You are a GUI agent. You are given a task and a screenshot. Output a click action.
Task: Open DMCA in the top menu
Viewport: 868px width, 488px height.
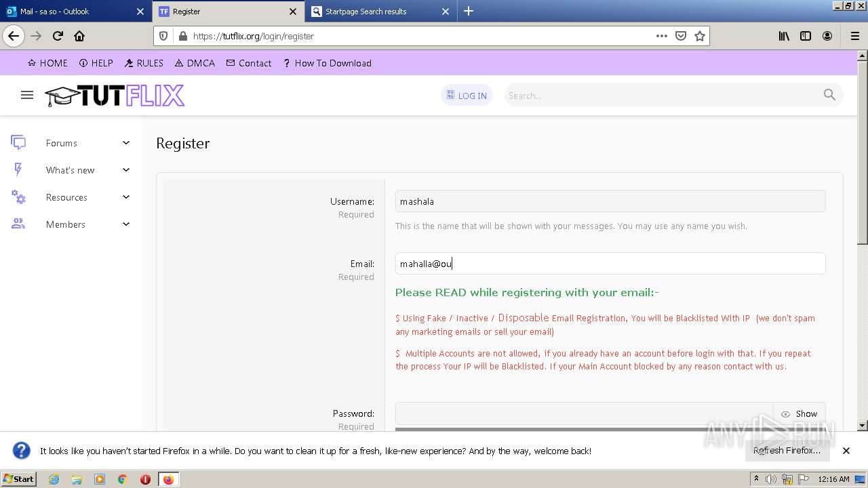195,63
